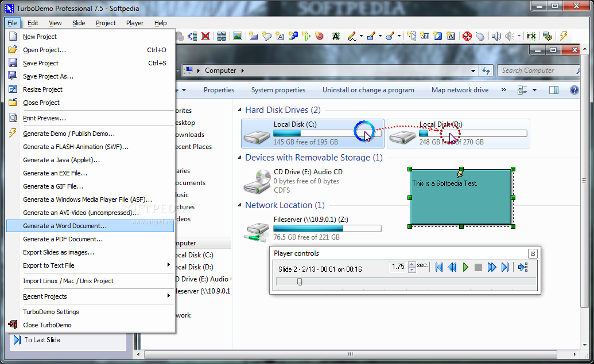The image size is (594, 364).
Task: Click the green arrow toolbar icon
Action: 306,36
